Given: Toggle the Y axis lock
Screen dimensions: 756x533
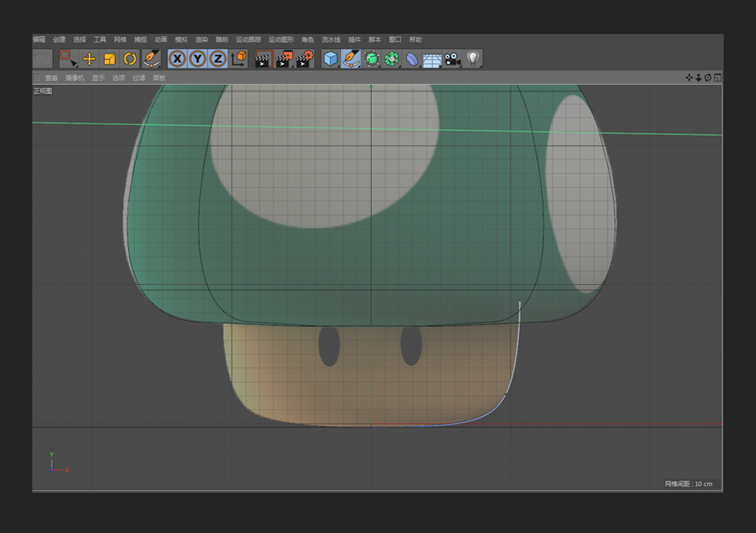Looking at the screenshot, I should pos(198,59).
